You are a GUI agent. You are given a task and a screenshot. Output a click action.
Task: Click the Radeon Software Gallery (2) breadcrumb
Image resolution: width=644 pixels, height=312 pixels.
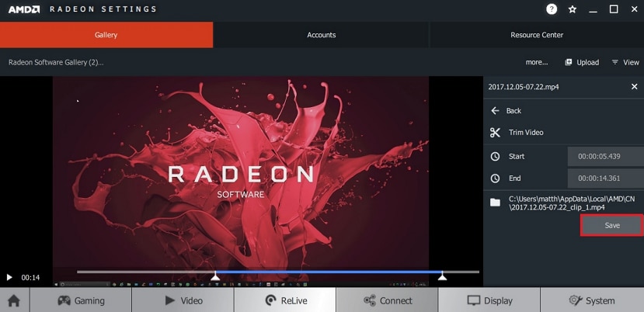56,62
